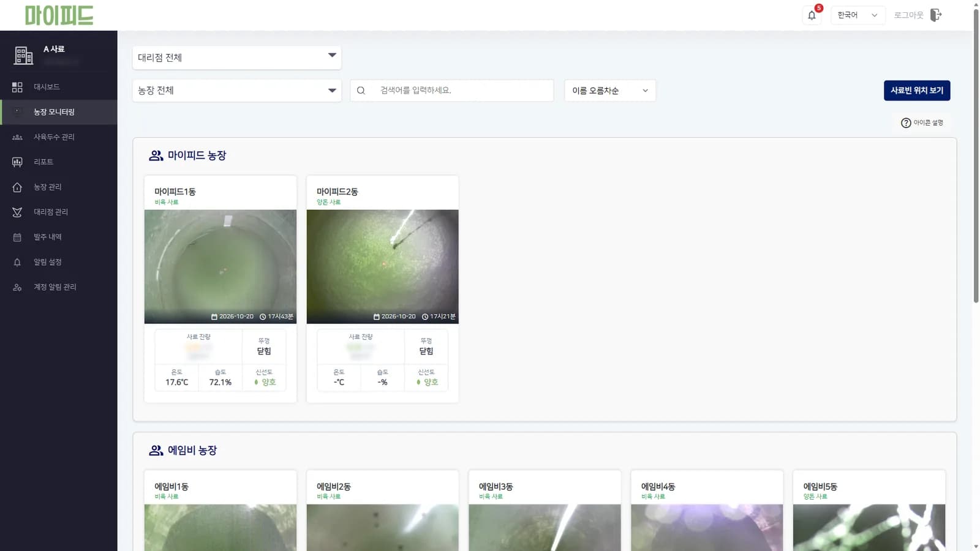Click the A 사료 company building icon

tap(23, 55)
